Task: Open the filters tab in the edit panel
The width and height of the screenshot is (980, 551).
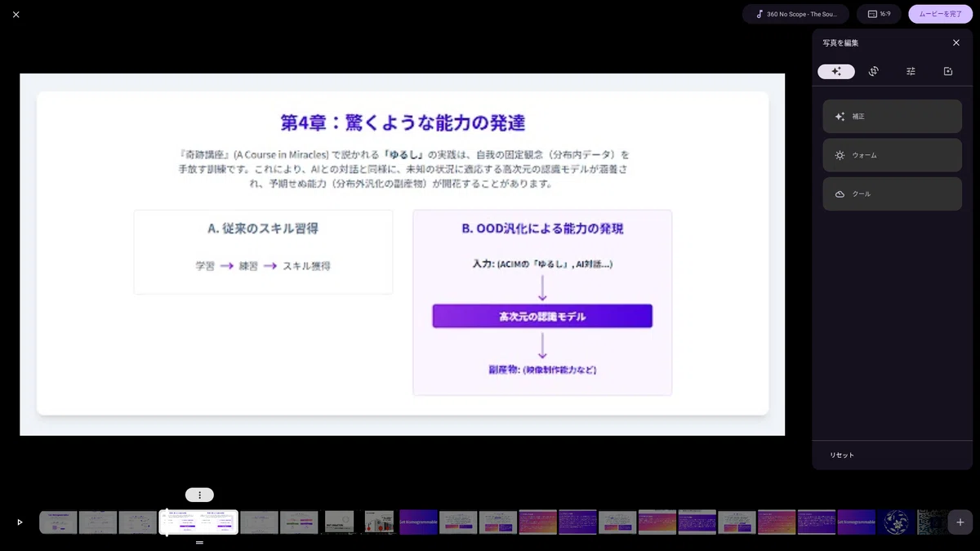Action: click(948, 72)
